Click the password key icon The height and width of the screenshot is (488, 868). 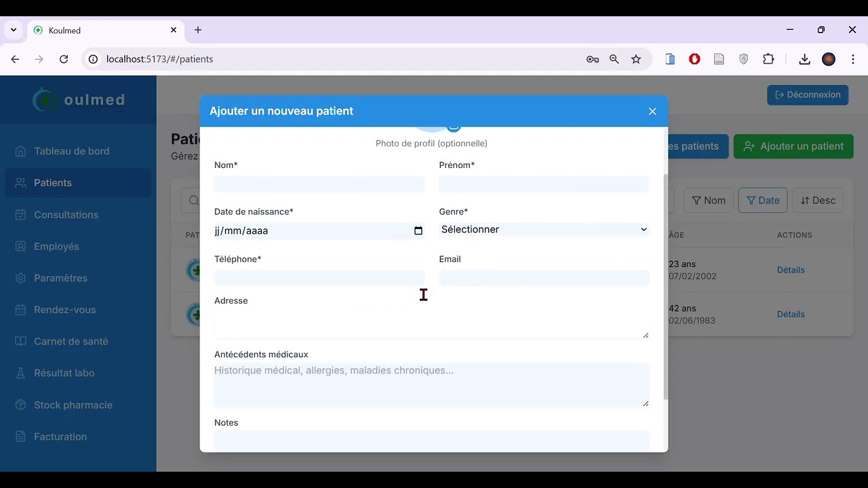pyautogui.click(x=593, y=60)
